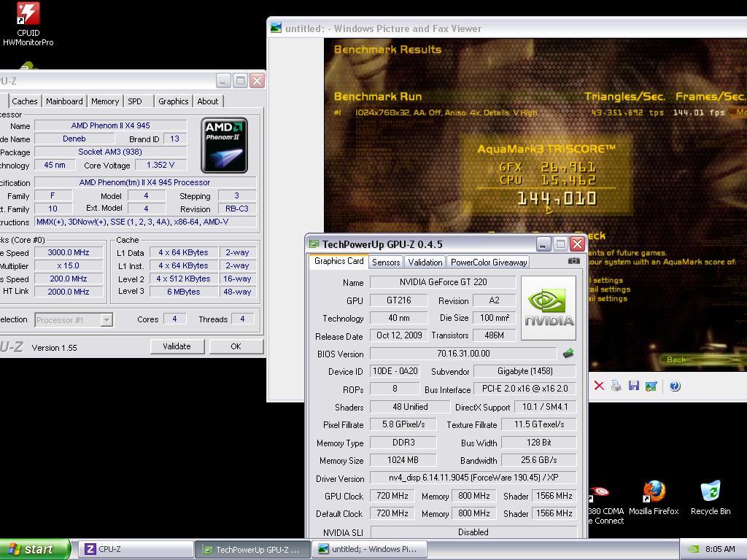
Task: Take a GPU-Z screenshot with camera icon
Action: [x=574, y=261]
